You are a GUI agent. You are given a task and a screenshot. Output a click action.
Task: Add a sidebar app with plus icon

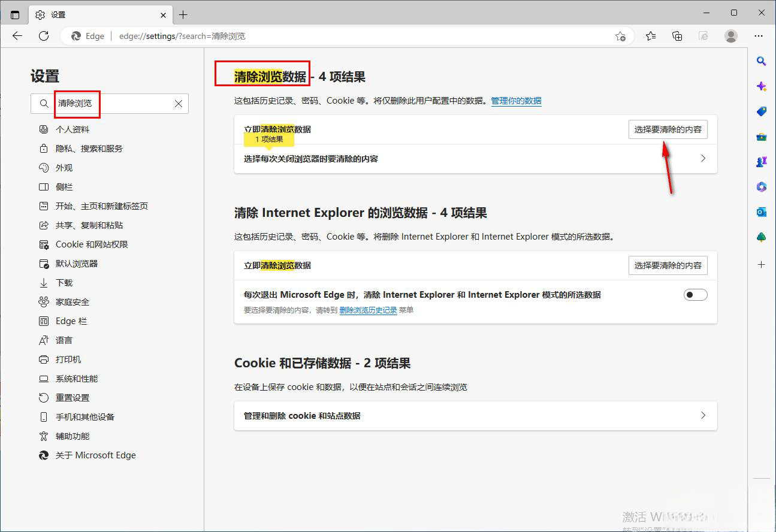coord(762,264)
